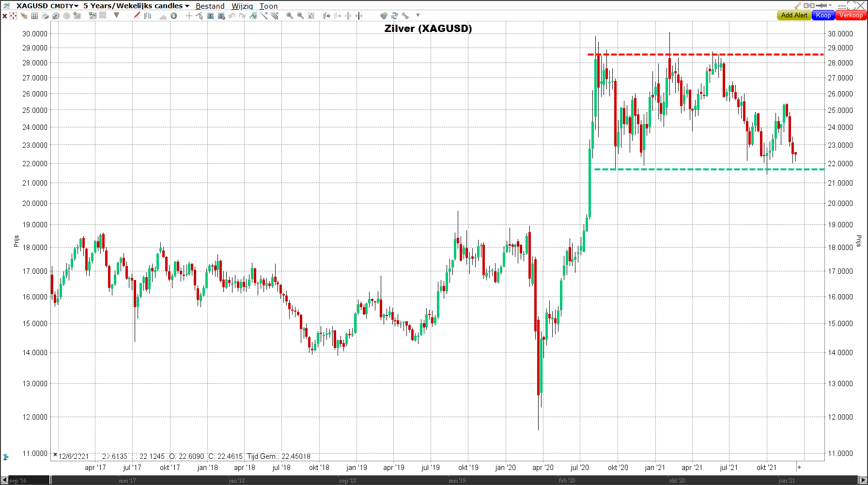This screenshot has width=868, height=485.
Task: Select the red pencil drawing tool
Action: [137, 16]
